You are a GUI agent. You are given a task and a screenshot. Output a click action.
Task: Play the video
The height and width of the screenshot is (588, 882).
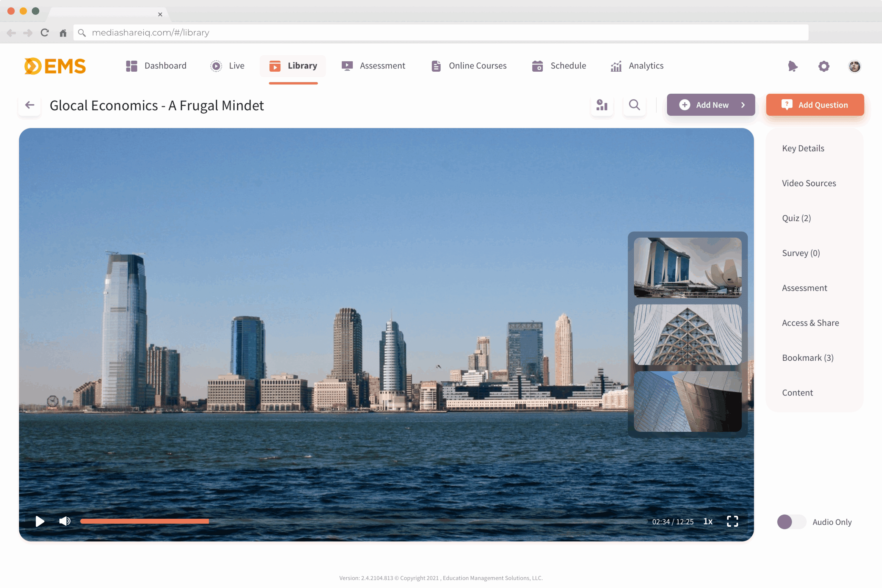click(x=40, y=521)
